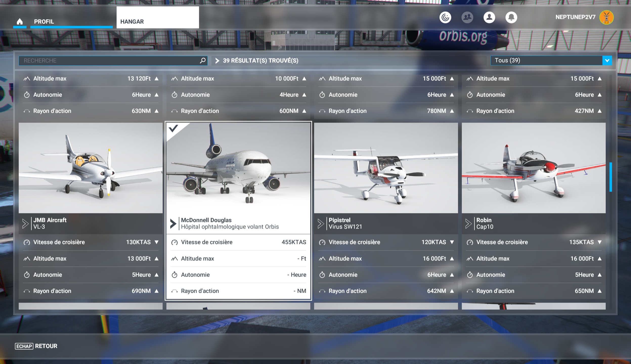Click the blue vertical scrollbar handle
This screenshot has width=631, height=364.
(x=611, y=177)
